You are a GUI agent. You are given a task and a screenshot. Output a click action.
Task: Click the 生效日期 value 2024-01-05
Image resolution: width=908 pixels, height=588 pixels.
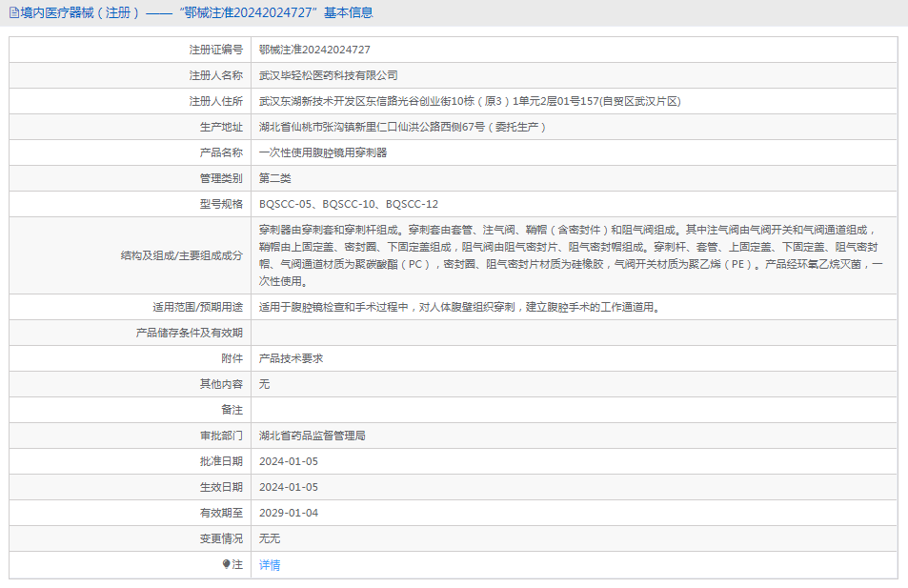289,487
